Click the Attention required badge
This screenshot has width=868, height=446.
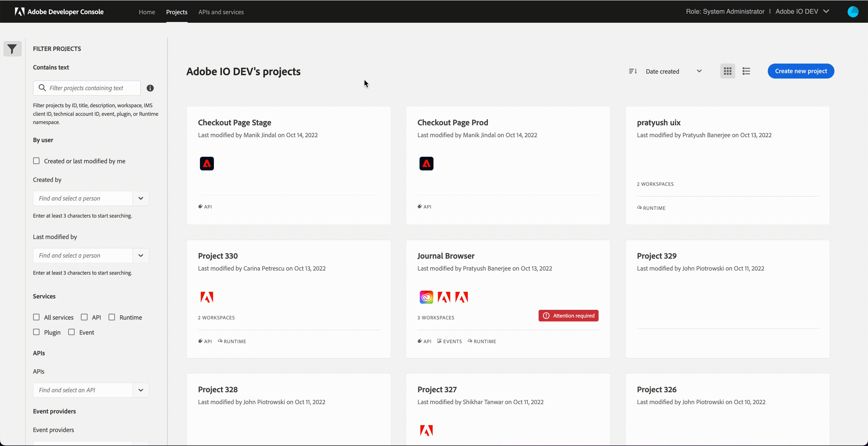point(568,316)
